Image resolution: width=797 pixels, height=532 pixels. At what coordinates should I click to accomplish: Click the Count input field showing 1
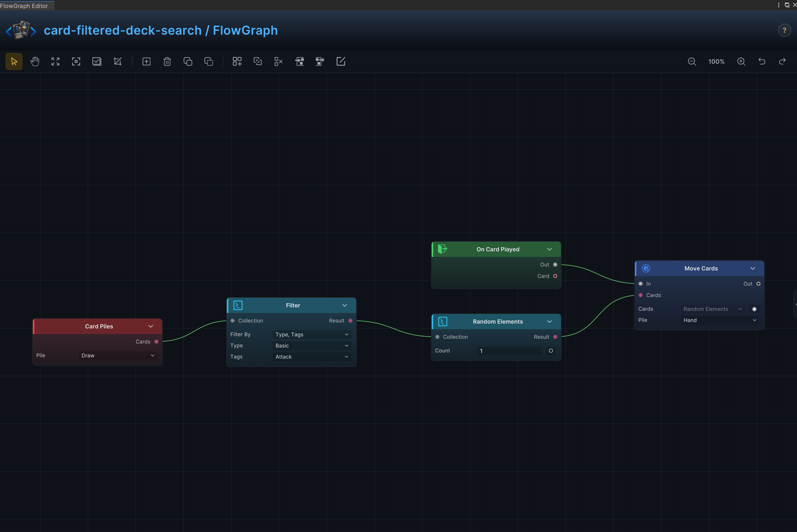(509, 351)
